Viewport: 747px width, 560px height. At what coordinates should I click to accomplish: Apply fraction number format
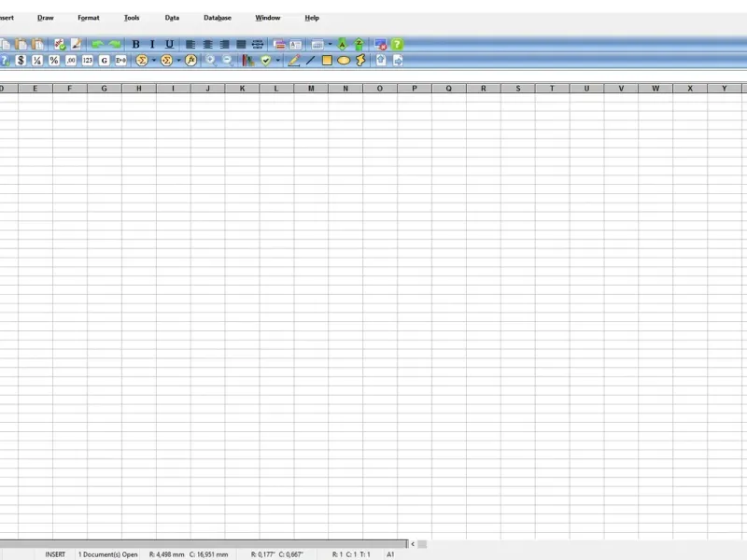(37, 61)
